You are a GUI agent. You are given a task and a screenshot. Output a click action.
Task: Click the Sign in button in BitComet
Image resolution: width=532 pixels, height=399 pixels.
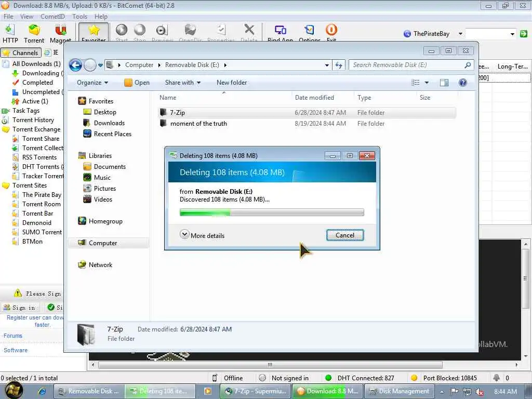click(x=20, y=308)
